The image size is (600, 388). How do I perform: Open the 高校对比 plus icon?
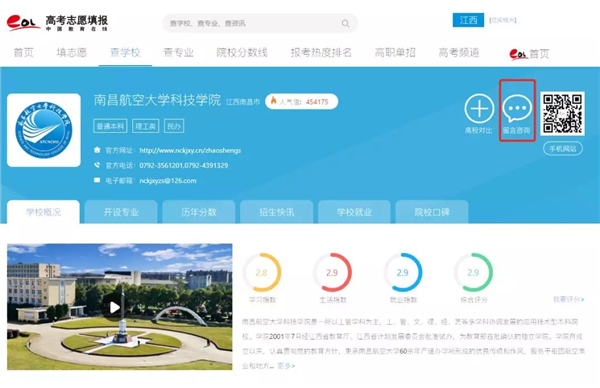point(479,109)
